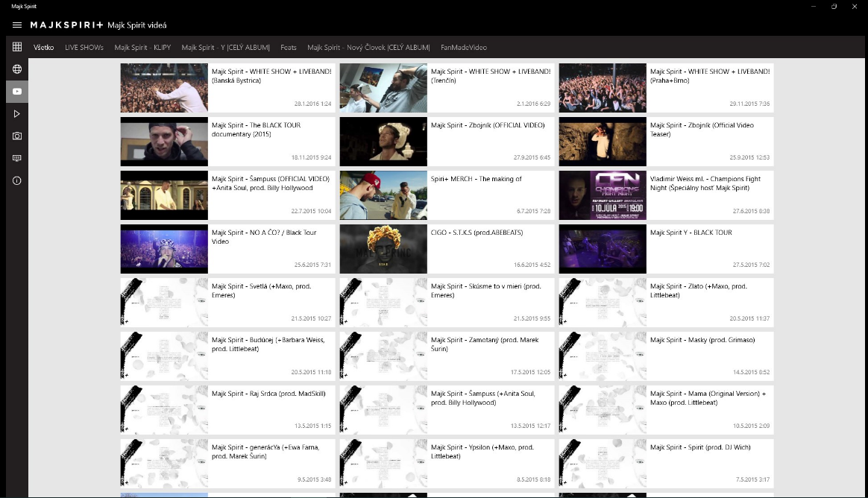Open Nový Človek |CELÝ ALBUM| tab
Image resolution: width=868 pixels, height=498 pixels.
tap(368, 48)
